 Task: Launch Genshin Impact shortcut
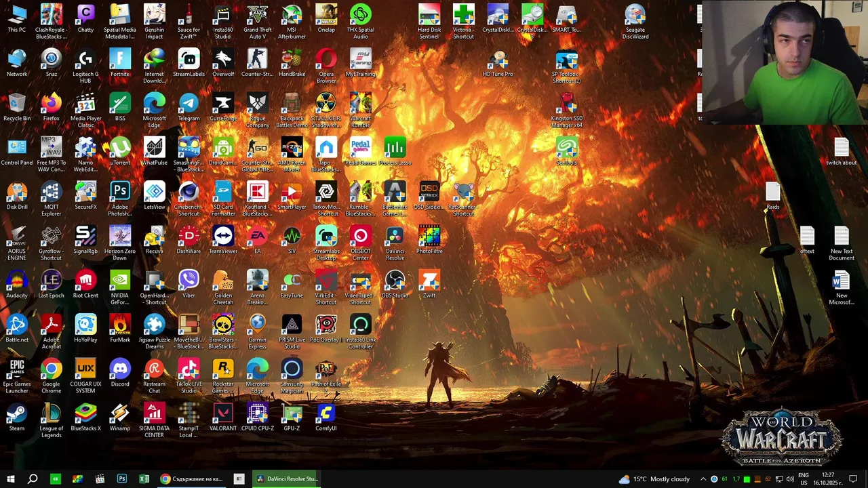pos(154,20)
